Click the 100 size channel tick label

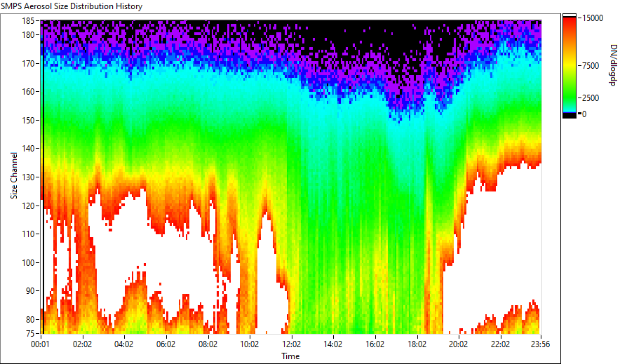click(x=28, y=262)
